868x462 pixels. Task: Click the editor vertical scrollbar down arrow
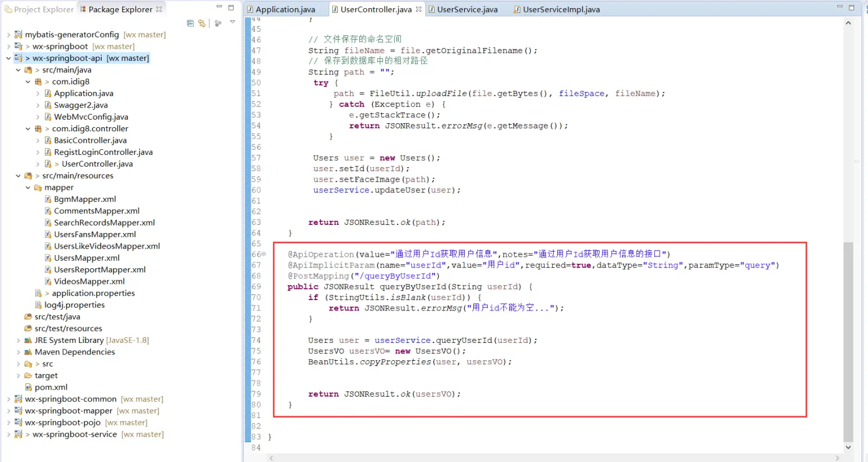(848, 447)
